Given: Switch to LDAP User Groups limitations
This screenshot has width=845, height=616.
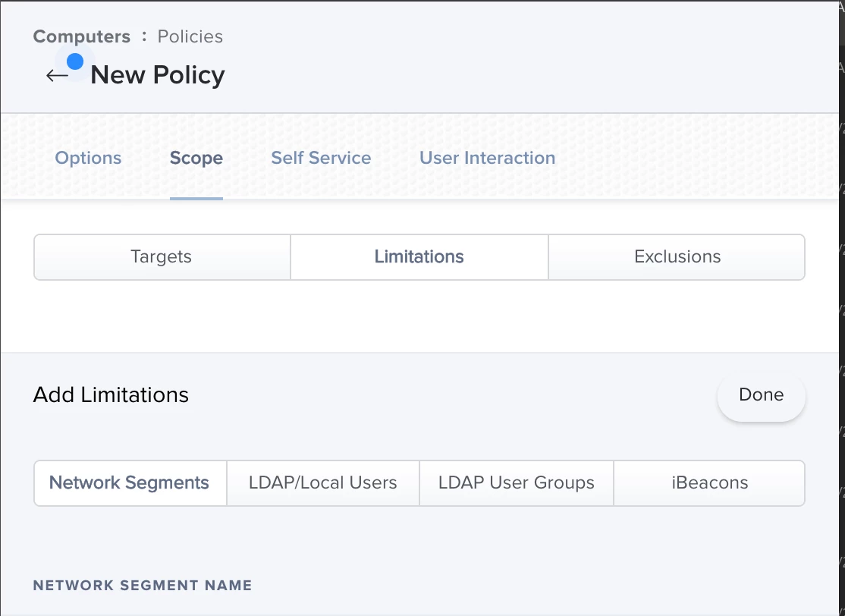Looking at the screenshot, I should [x=516, y=482].
